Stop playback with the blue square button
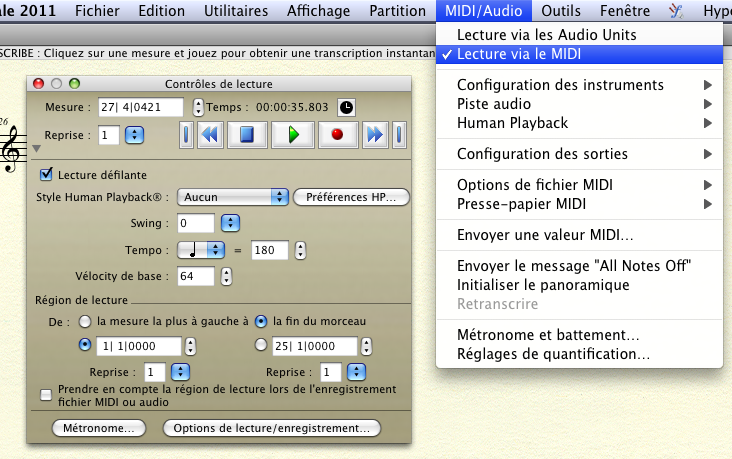Screen dimensions: 732x459 247,135
